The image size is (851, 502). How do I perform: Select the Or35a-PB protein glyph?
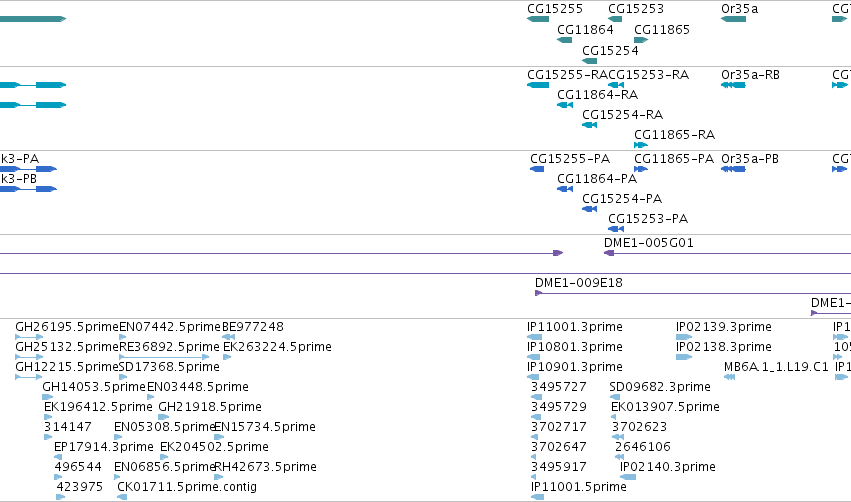coord(733,169)
